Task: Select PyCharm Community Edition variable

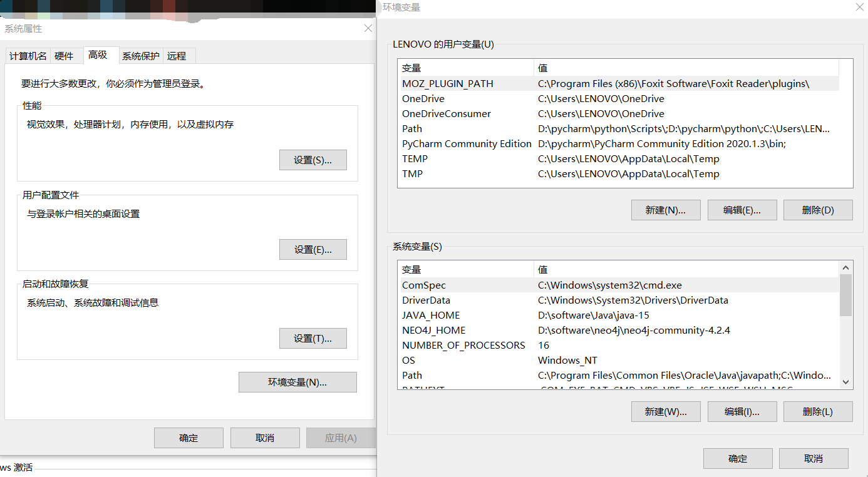Action: 618,144
